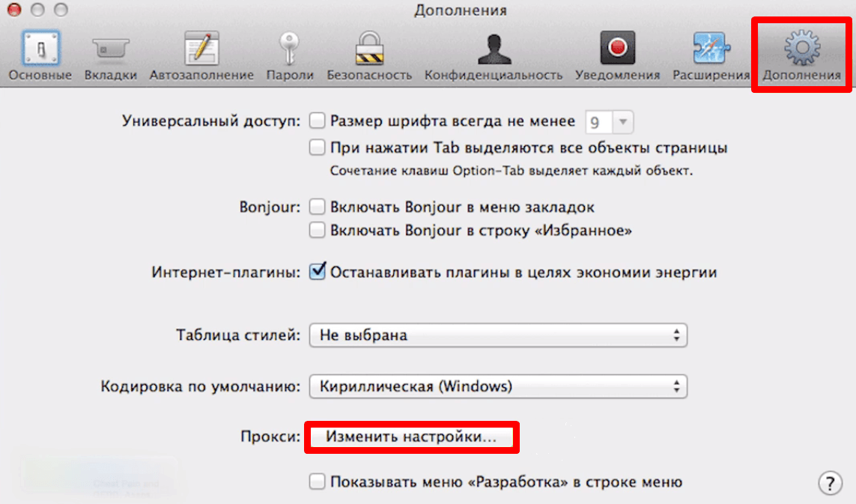This screenshot has height=504, width=856.
Task: Switch to the Дополнения gear tab
Action: coord(801,55)
